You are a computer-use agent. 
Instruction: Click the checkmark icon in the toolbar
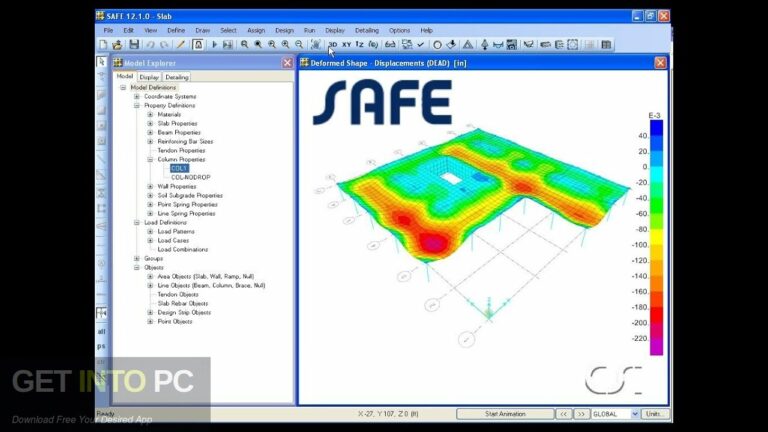(x=420, y=45)
